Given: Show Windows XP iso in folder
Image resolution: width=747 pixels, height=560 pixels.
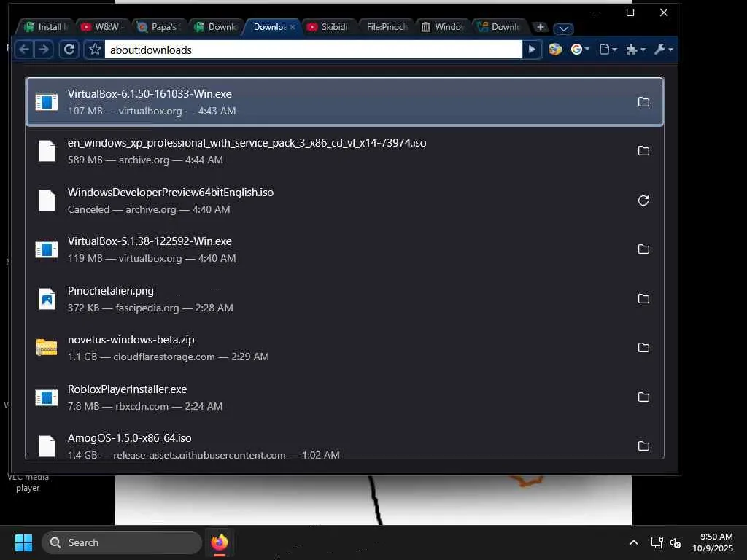Looking at the screenshot, I should coord(643,151).
